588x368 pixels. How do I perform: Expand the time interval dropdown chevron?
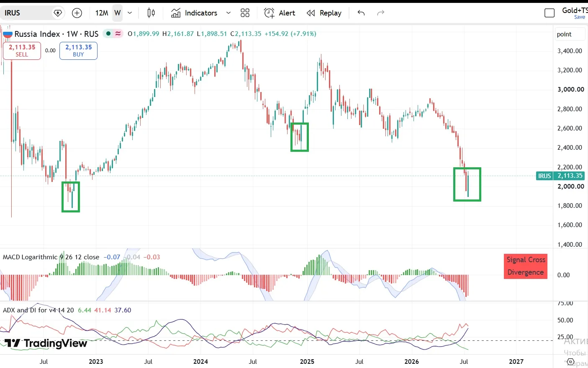tap(130, 13)
